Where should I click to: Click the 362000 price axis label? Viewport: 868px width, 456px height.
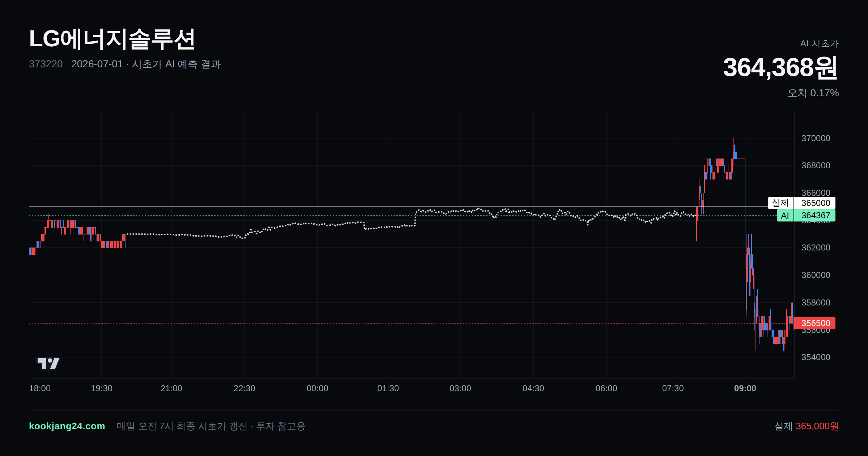coord(816,248)
